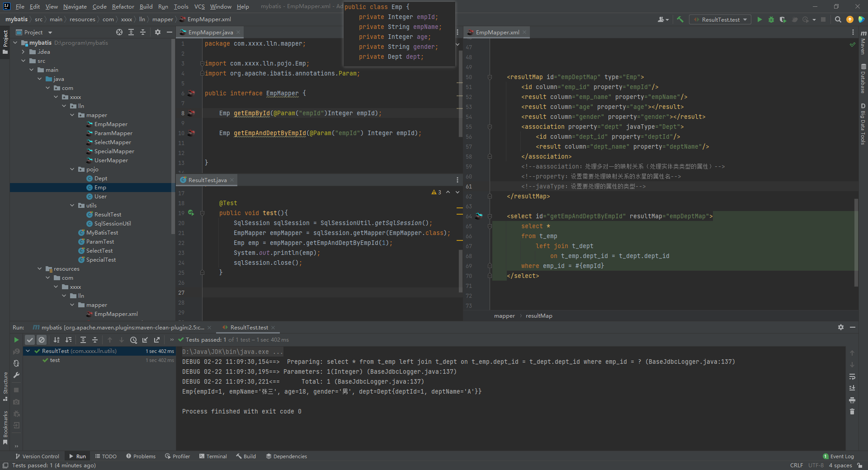Open Search Everywhere magnifier icon
This screenshot has height=470, width=868.
tap(838, 19)
